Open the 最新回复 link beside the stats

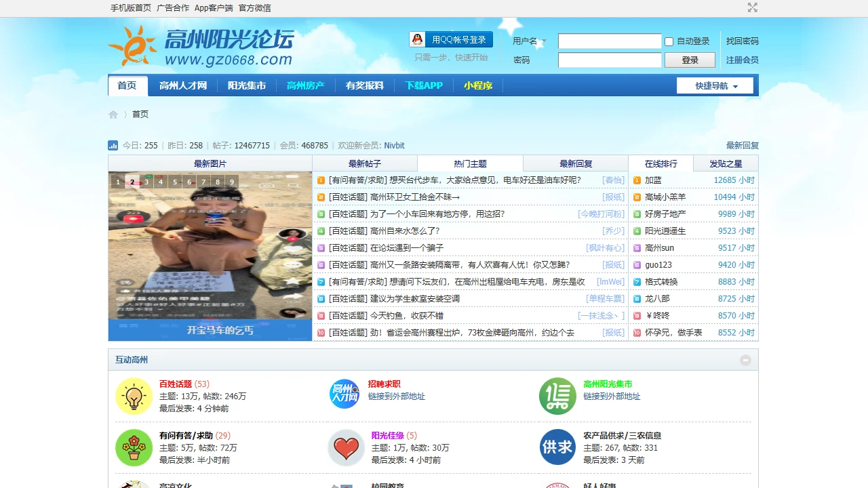pos(743,145)
